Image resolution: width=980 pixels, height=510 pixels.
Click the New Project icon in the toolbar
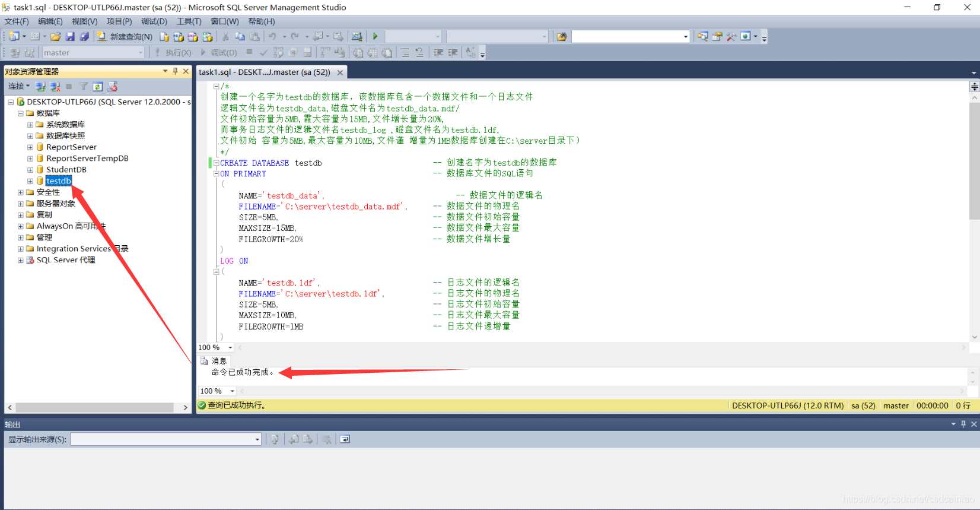coord(14,36)
